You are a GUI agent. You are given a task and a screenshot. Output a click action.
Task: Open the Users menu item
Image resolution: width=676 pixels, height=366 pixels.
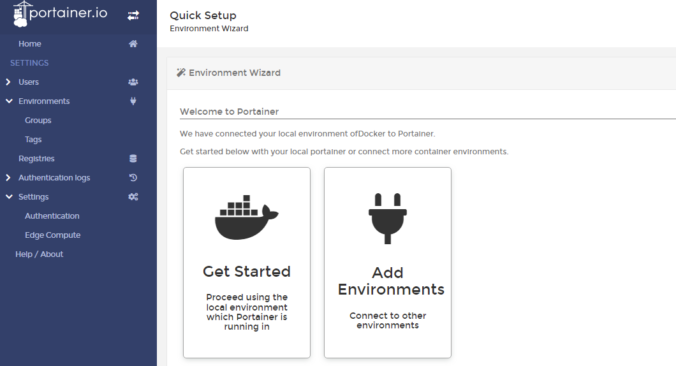[28, 82]
